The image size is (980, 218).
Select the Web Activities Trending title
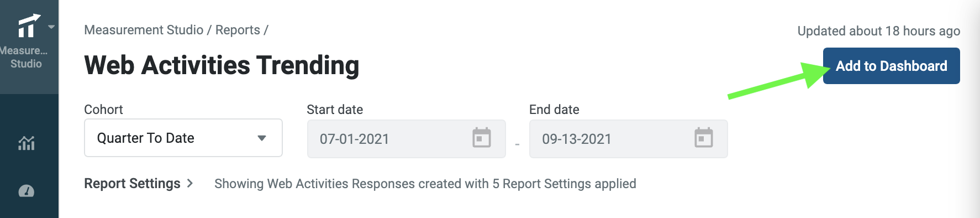(x=222, y=65)
